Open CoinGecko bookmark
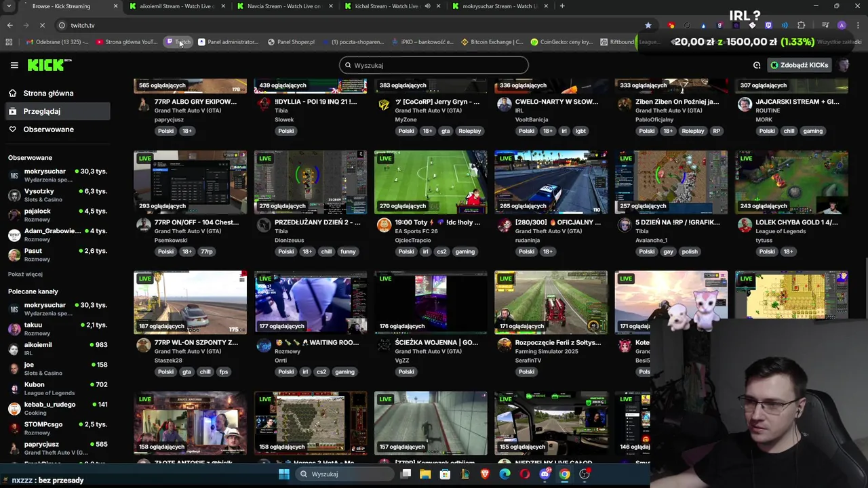Screen dimensions: 868x488 [x=561, y=42]
